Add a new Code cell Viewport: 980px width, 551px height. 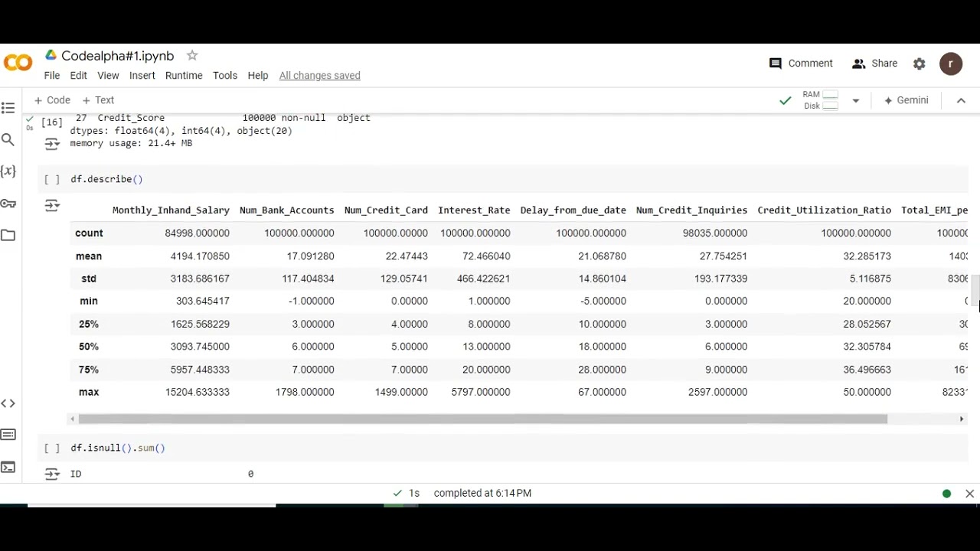52,100
